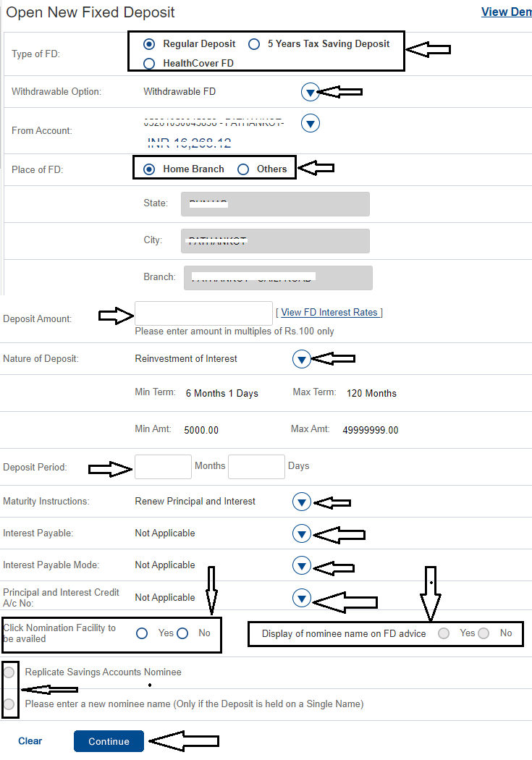Click Renew Principal and Interest value
The width and height of the screenshot is (532, 760).
[195, 501]
